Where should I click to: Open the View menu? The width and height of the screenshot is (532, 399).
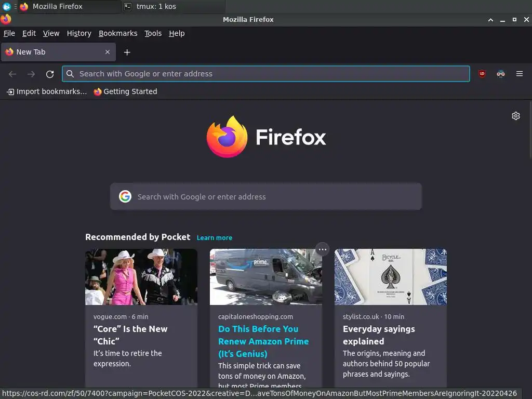(x=51, y=33)
